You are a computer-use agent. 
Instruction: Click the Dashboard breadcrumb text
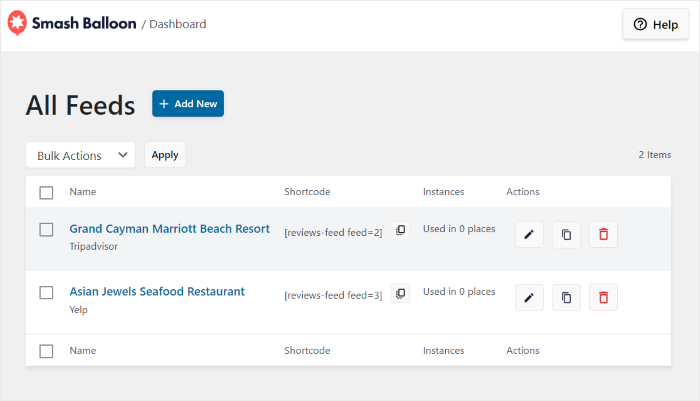[177, 24]
